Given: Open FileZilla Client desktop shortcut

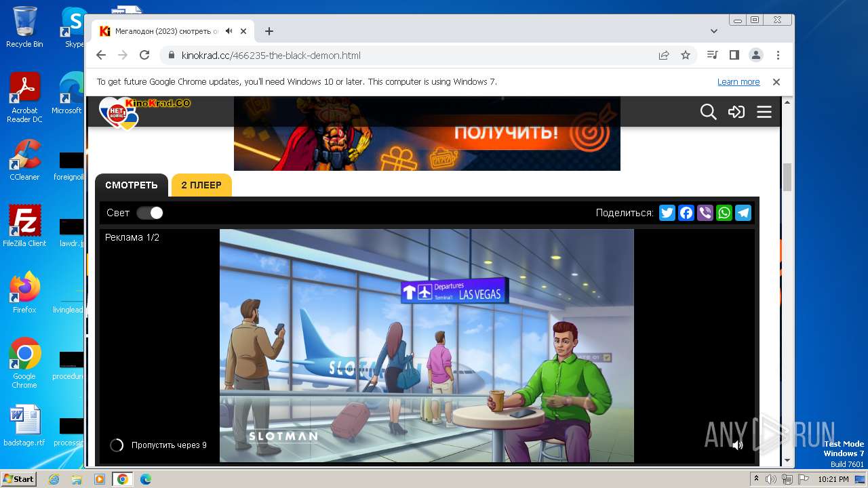Looking at the screenshot, I should (24, 226).
